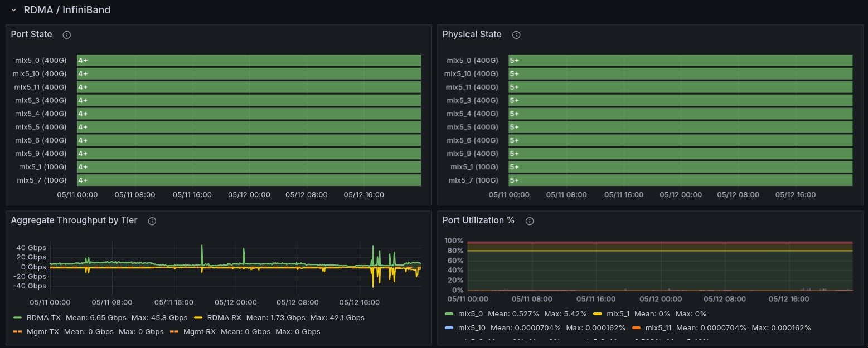Click the mlx5_4 (400G) label in Port State
This screenshot has height=348, width=868.
click(41, 114)
